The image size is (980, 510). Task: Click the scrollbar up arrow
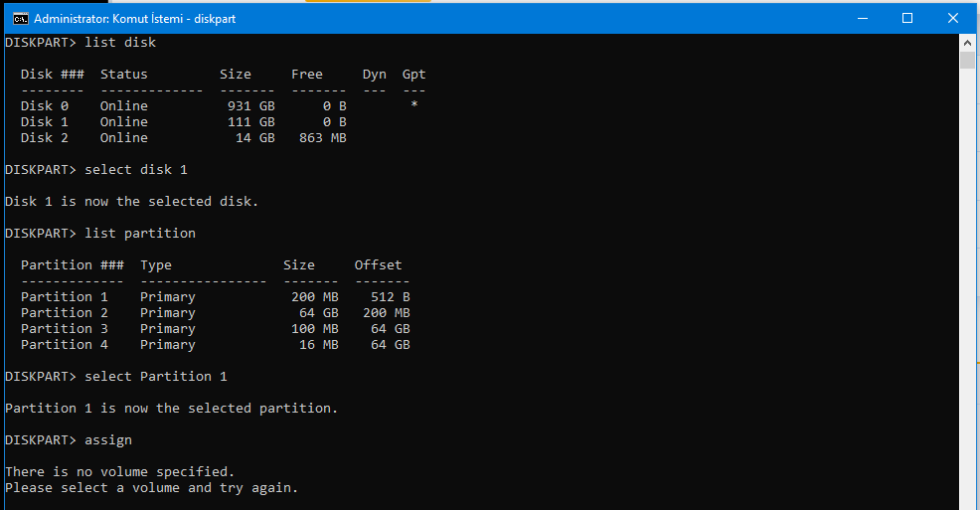click(967, 43)
